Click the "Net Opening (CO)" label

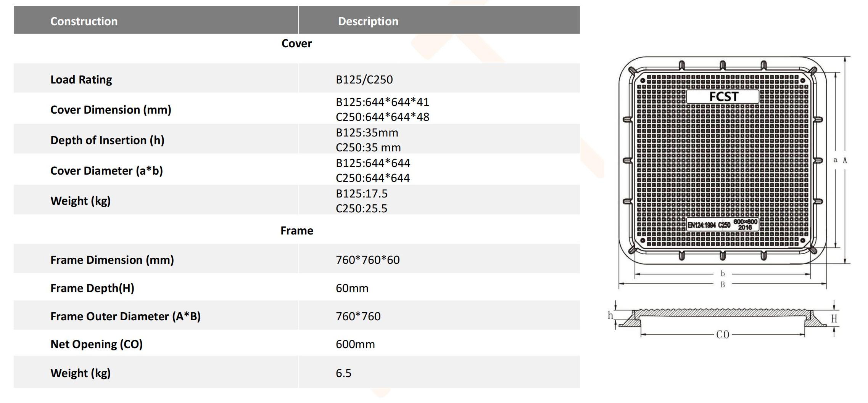96,344
